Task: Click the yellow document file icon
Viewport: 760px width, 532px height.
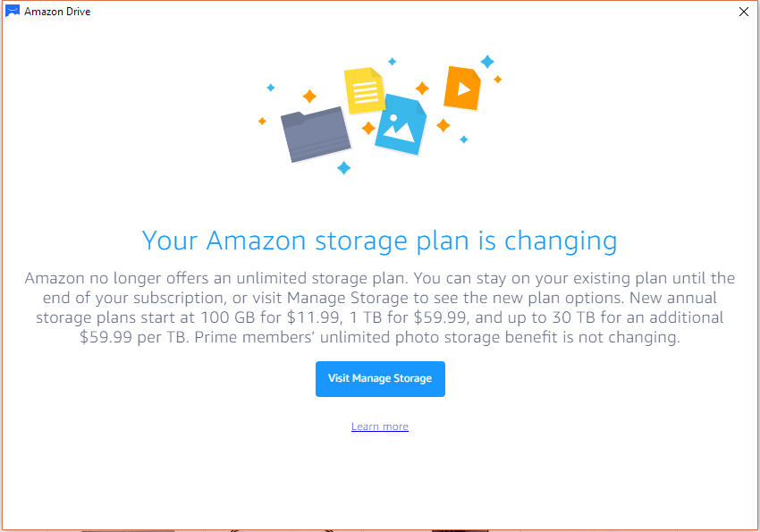Action: (365, 91)
